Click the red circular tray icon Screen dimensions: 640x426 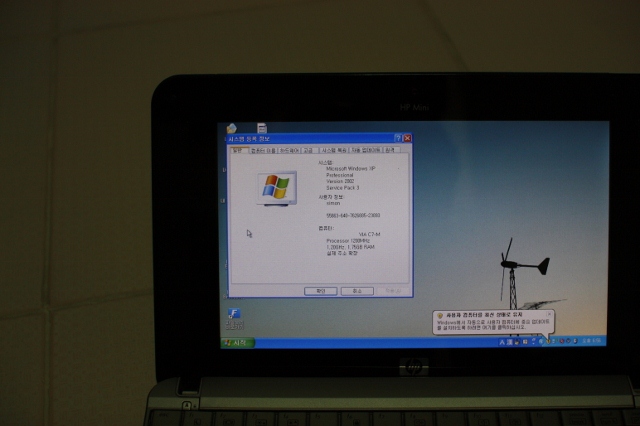562,341
